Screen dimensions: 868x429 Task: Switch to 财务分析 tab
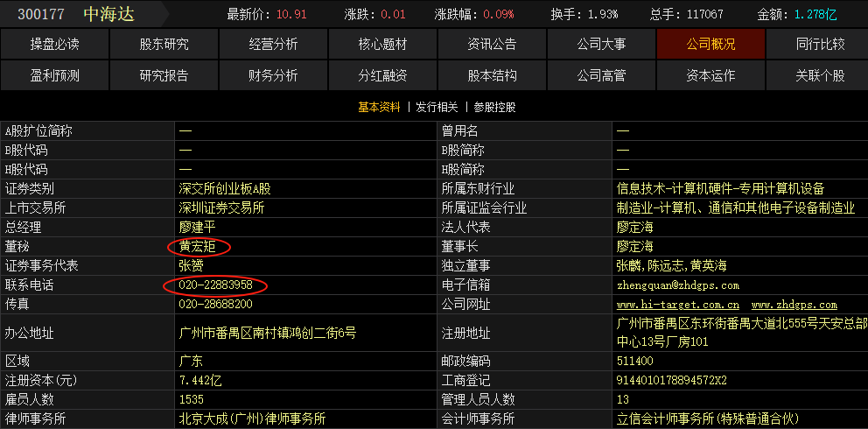point(274,75)
